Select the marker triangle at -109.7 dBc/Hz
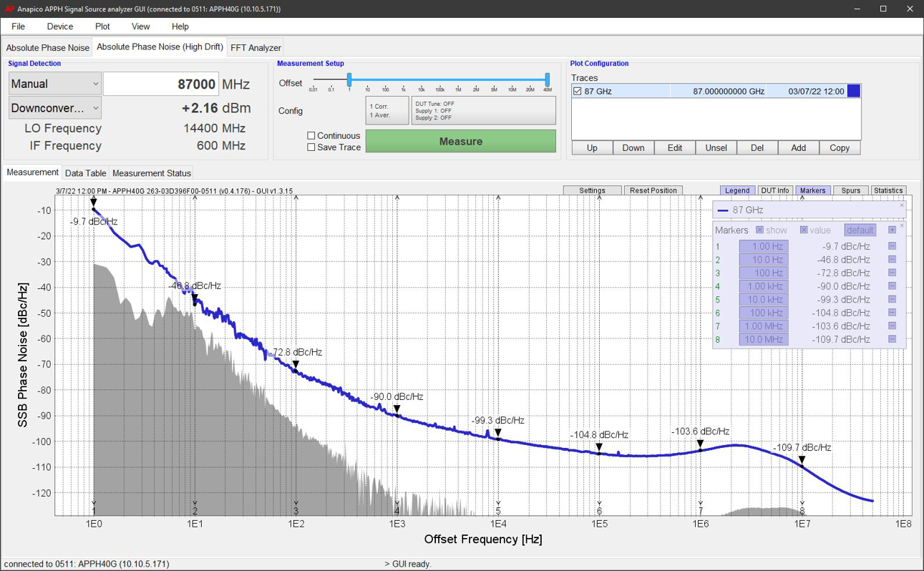Image resolution: width=924 pixels, height=571 pixels. point(802,461)
